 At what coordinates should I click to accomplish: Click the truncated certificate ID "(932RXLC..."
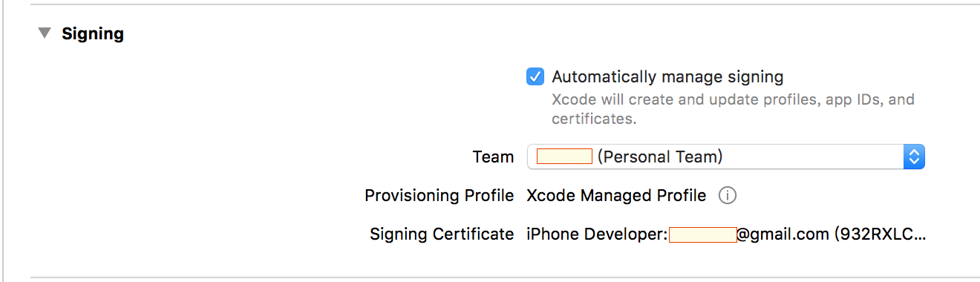point(881,235)
